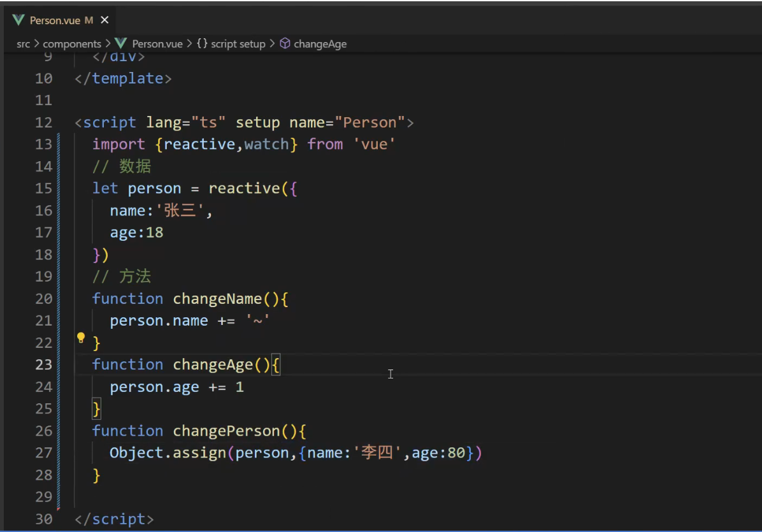The image size is (762, 532).
Task: Click the '~' string literal
Action: pyautogui.click(x=257, y=320)
